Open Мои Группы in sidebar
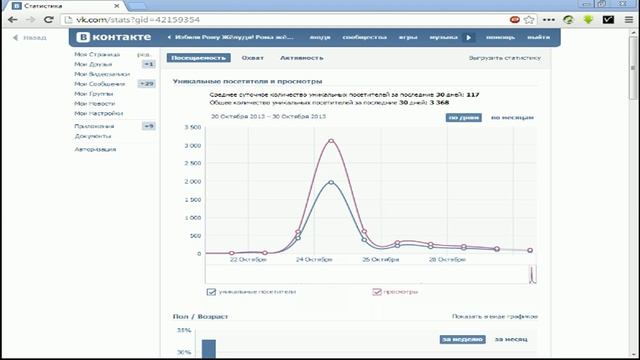Screen dimensions: 640x360 tap(93, 93)
